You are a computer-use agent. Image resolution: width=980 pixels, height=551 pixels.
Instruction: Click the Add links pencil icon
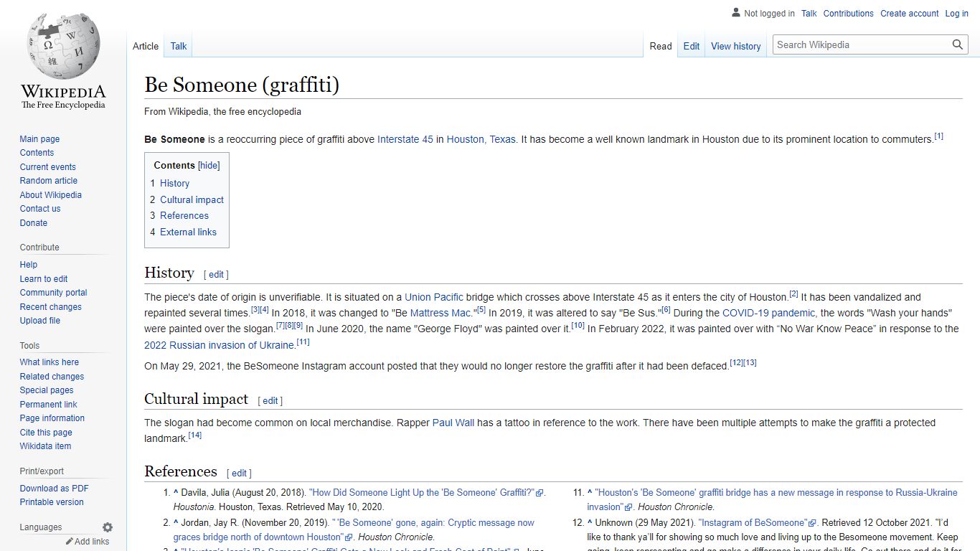coord(70,542)
